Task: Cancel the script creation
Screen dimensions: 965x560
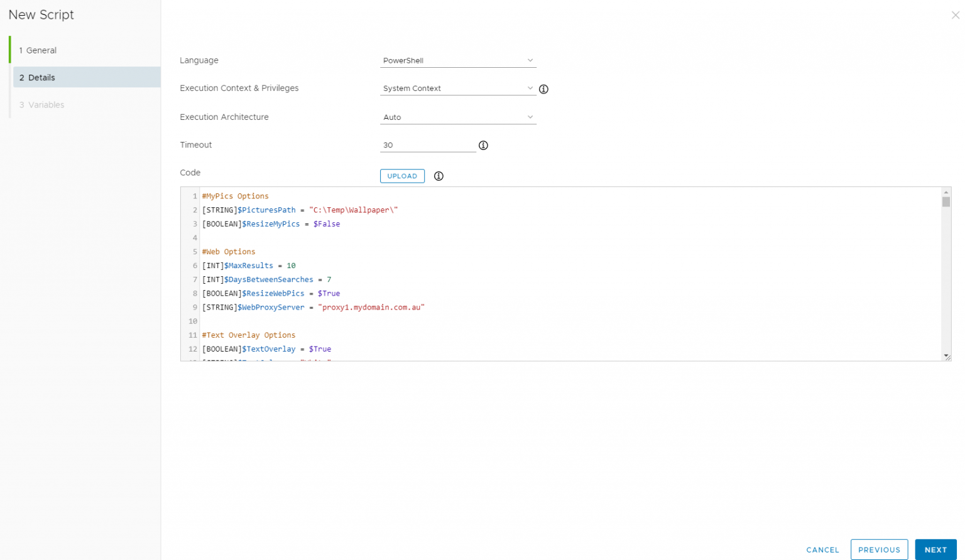Action: coord(822,549)
